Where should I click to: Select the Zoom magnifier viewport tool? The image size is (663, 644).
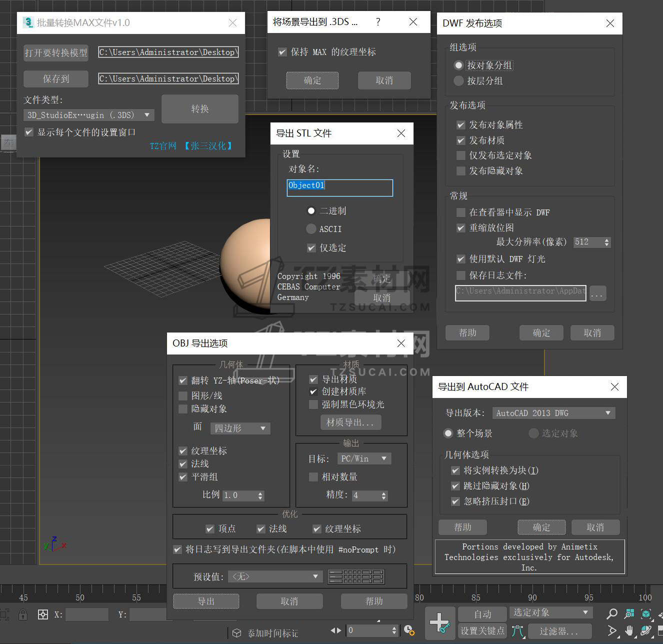pyautogui.click(x=611, y=613)
